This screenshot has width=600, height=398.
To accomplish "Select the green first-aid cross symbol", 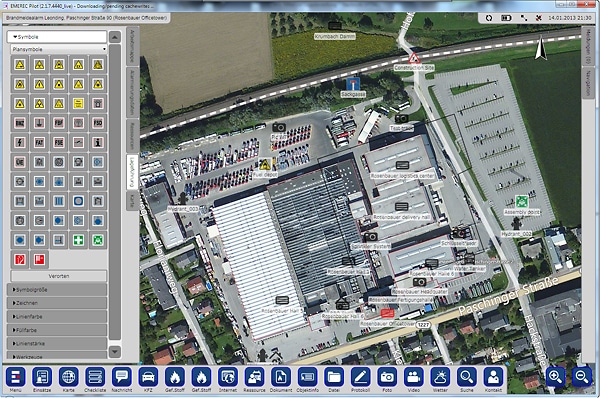I will (x=78, y=240).
